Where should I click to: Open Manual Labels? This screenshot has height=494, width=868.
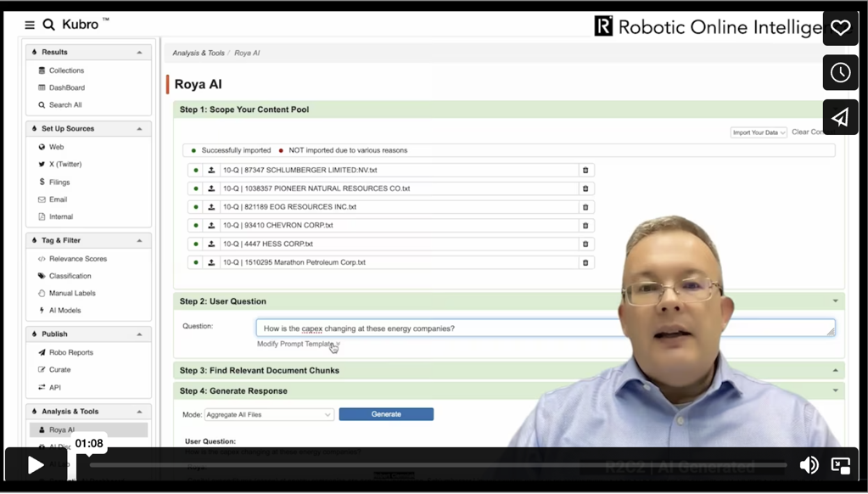click(72, 293)
